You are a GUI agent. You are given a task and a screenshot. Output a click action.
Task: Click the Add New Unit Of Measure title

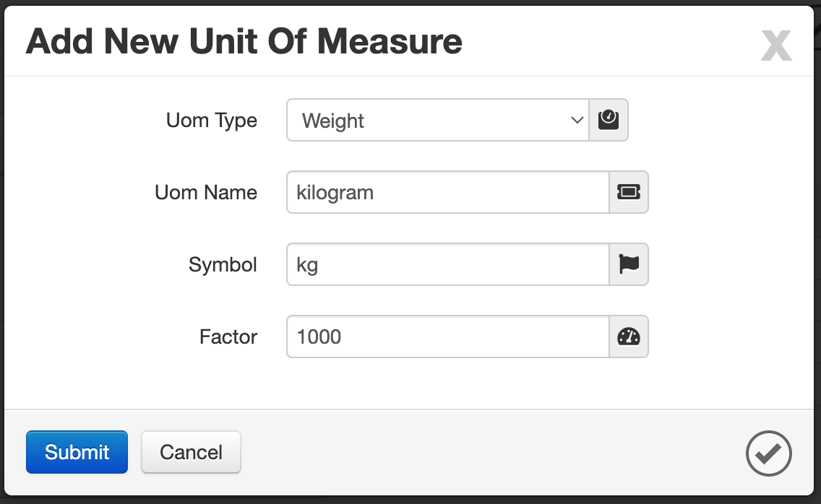click(244, 41)
